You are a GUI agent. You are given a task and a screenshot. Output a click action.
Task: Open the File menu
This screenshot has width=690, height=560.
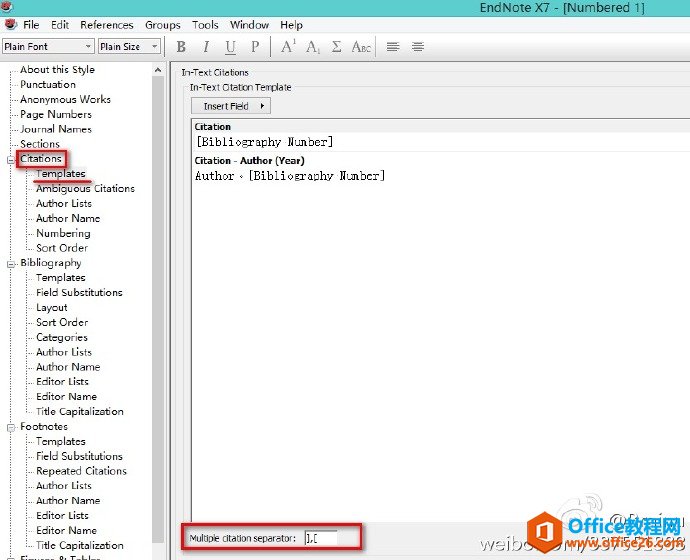pos(31,25)
